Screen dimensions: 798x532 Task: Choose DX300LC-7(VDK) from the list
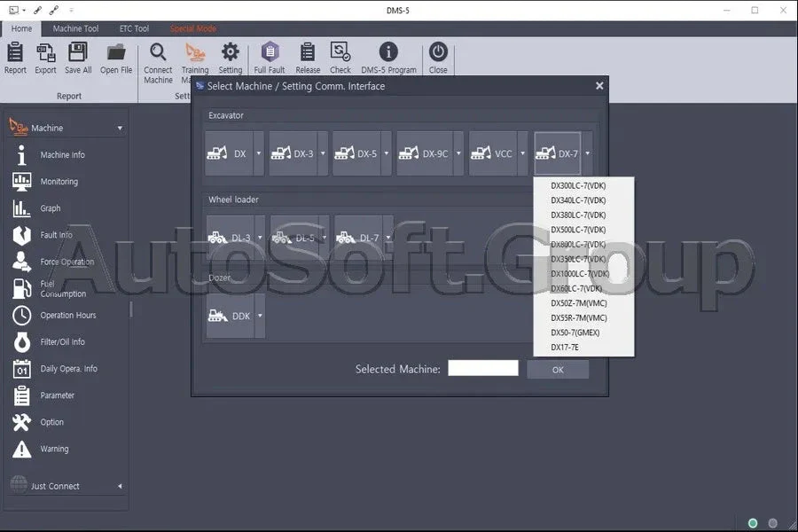tap(578, 186)
